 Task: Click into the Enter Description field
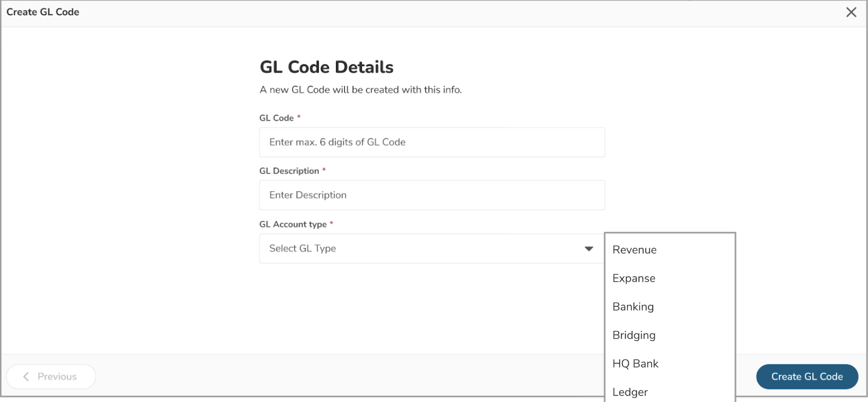coord(431,195)
